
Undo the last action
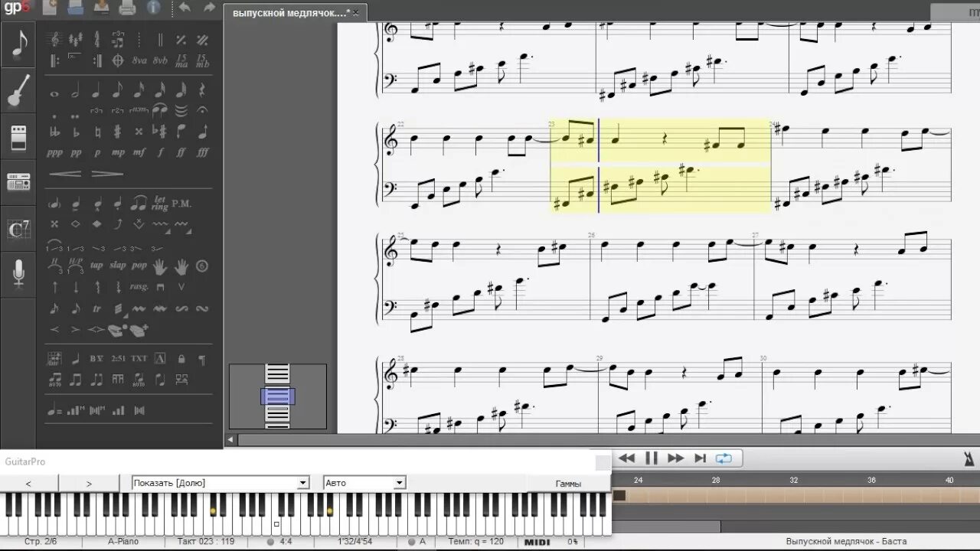tap(184, 8)
